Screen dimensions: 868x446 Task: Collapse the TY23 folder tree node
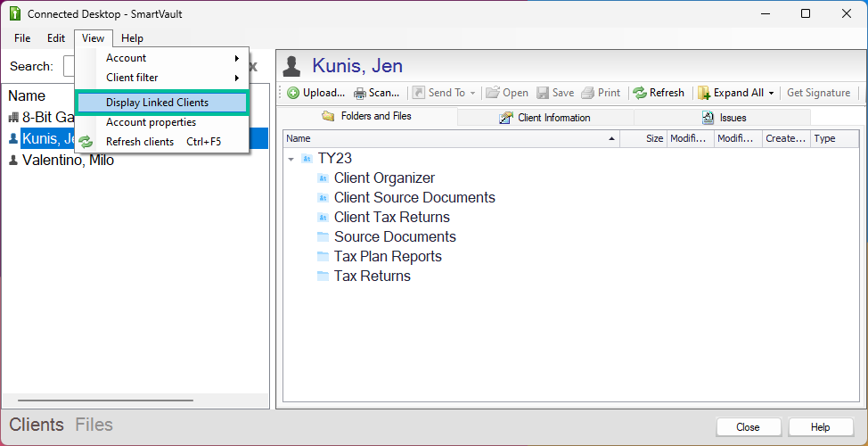point(291,159)
